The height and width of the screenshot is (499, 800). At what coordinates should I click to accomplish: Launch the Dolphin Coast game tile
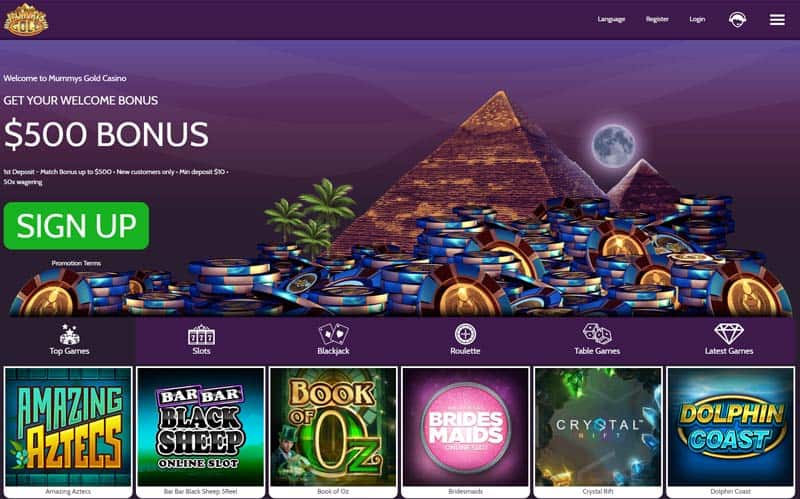point(731,432)
